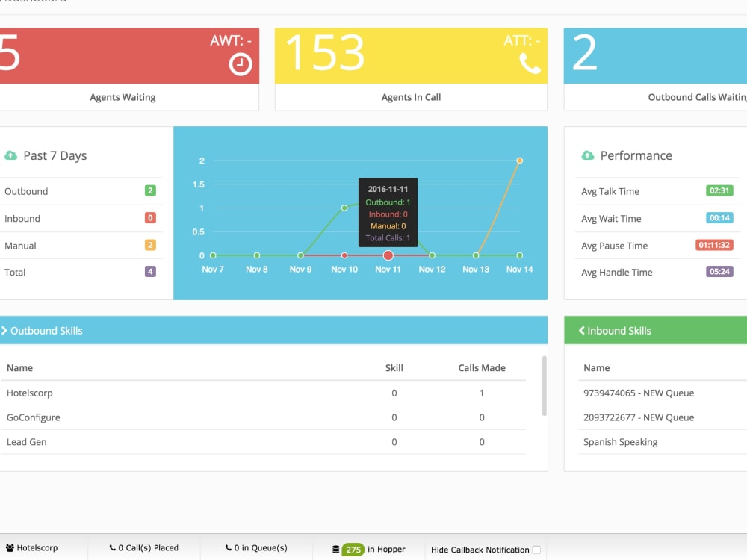Click the Skill column header
The height and width of the screenshot is (560, 747).
pyautogui.click(x=394, y=367)
